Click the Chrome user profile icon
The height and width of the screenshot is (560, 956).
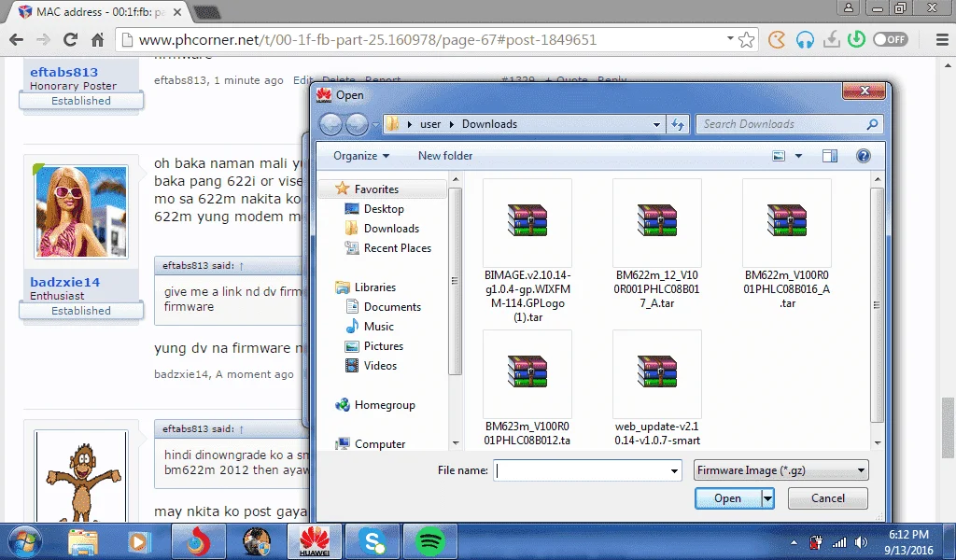[848, 7]
